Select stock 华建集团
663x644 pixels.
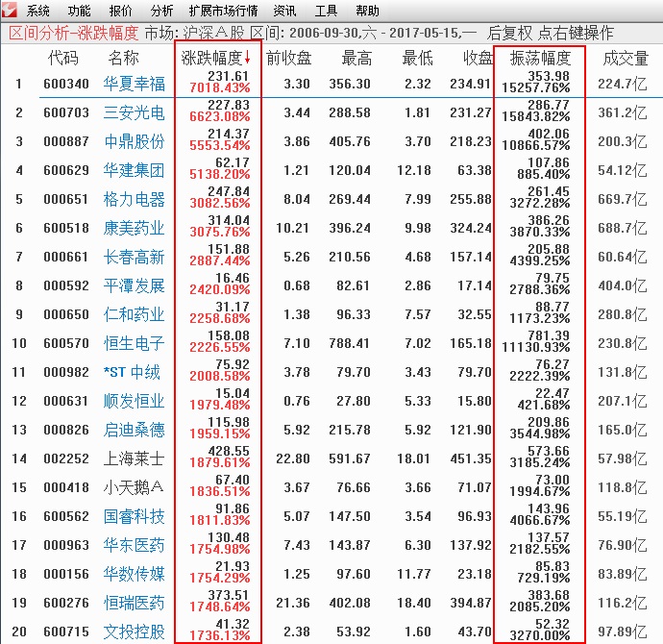134,170
